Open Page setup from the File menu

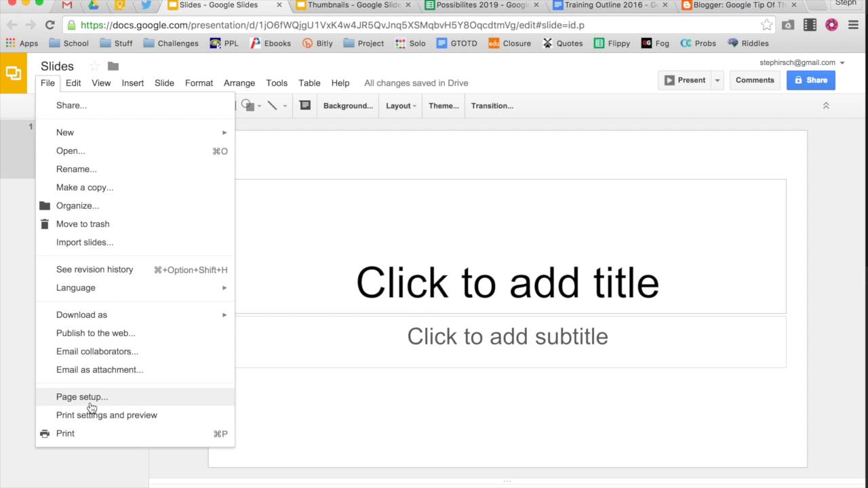tap(135, 397)
